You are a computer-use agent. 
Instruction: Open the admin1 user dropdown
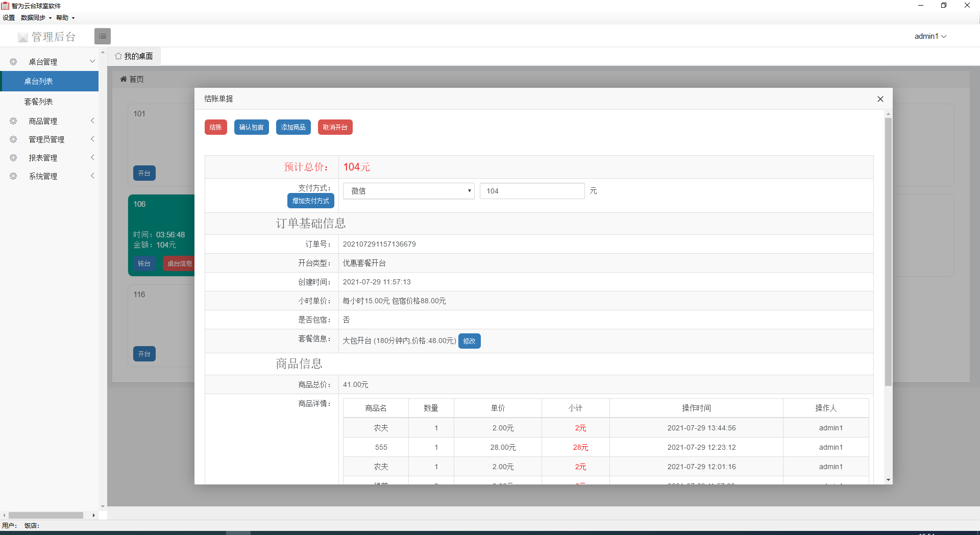pyautogui.click(x=930, y=36)
